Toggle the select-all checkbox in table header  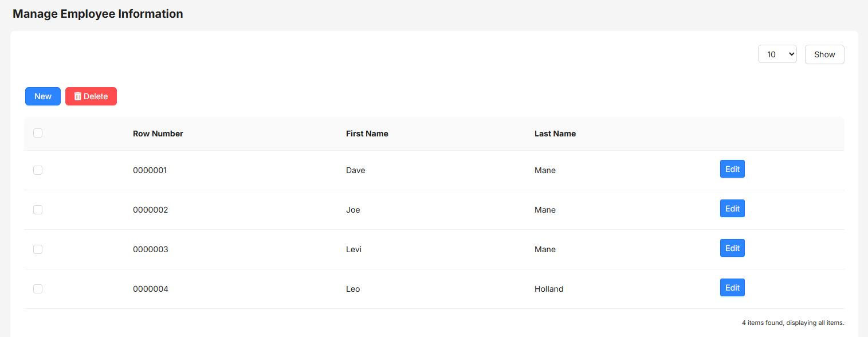coord(38,133)
